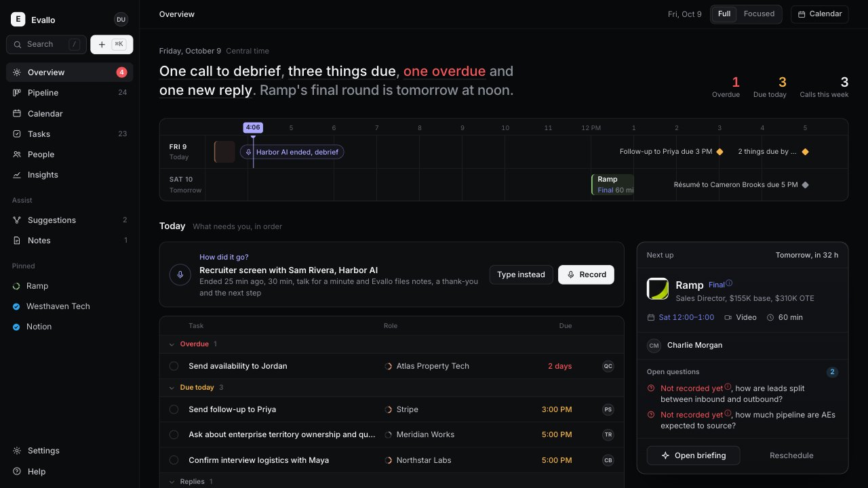Image resolution: width=868 pixels, height=488 pixels.
Task: Click the plus quick-add button
Action: (112, 44)
